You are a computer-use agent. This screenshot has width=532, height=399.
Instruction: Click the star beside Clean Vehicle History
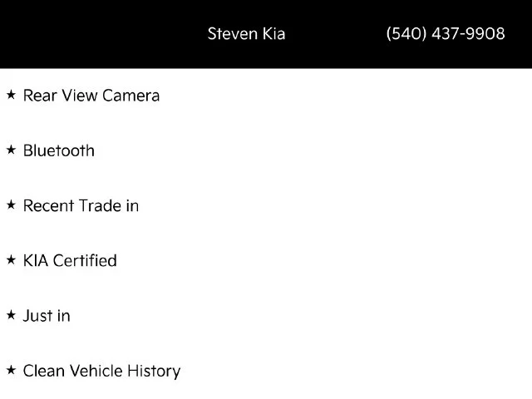click(x=11, y=370)
